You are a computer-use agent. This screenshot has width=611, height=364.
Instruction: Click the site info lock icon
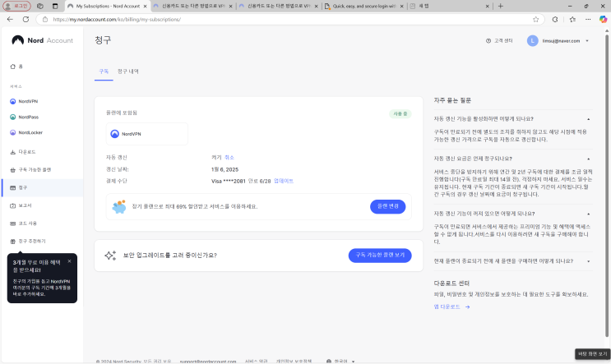45,19
